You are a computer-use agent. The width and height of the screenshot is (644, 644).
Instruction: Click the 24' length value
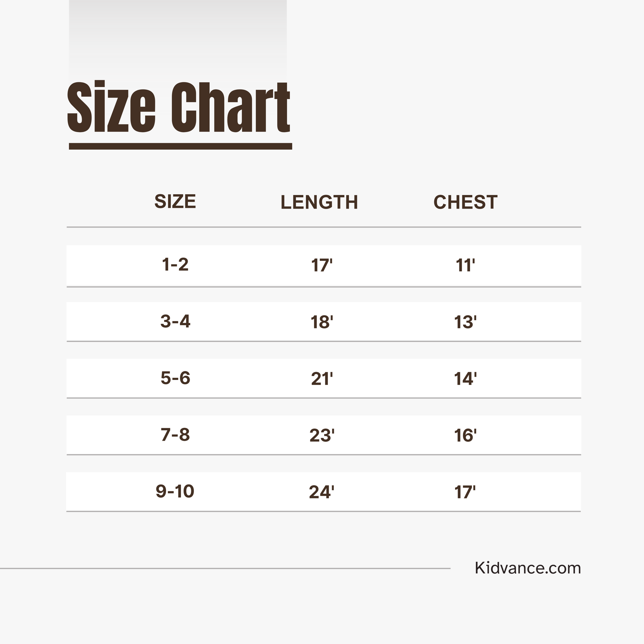pyautogui.click(x=322, y=492)
